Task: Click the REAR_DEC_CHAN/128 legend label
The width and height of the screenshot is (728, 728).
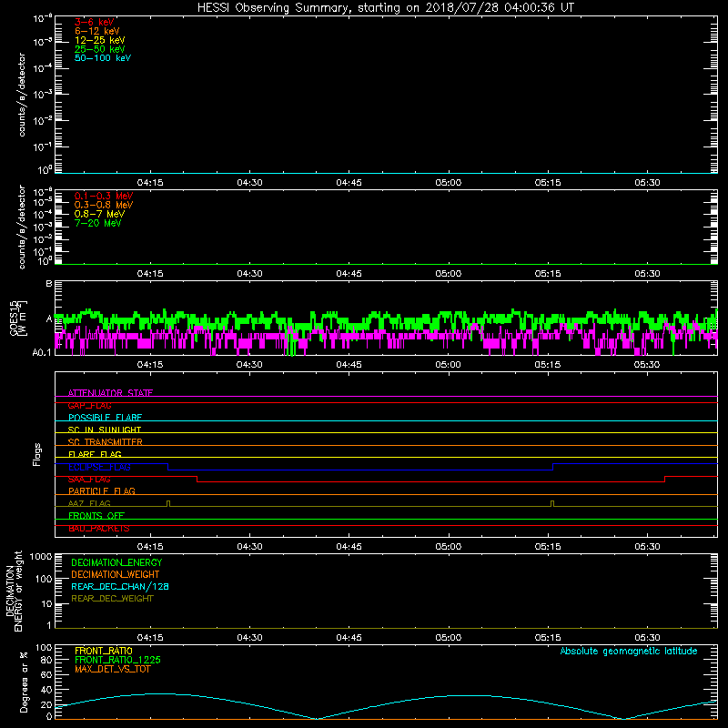Action: 120,587
